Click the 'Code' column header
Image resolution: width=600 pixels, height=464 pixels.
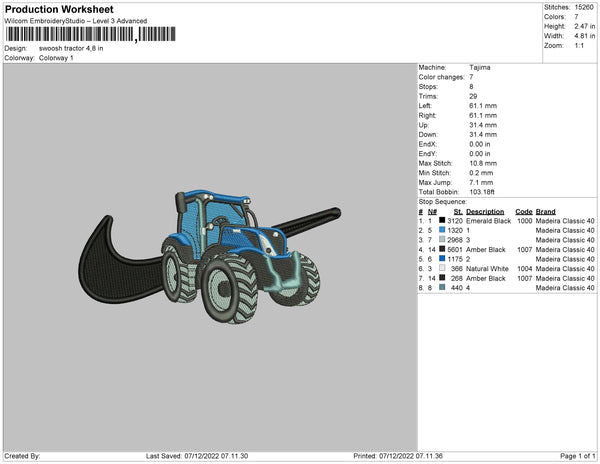coord(524,212)
